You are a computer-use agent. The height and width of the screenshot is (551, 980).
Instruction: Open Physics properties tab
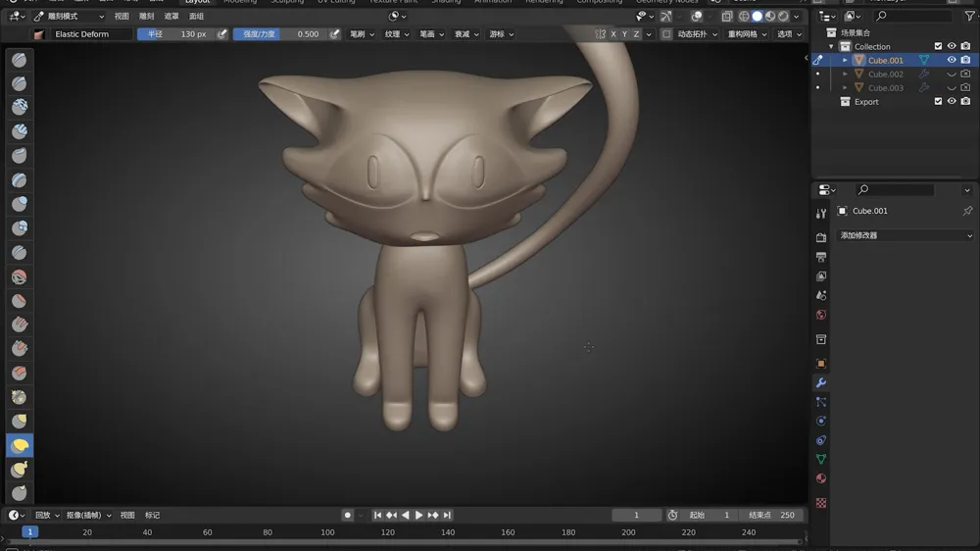tap(821, 421)
